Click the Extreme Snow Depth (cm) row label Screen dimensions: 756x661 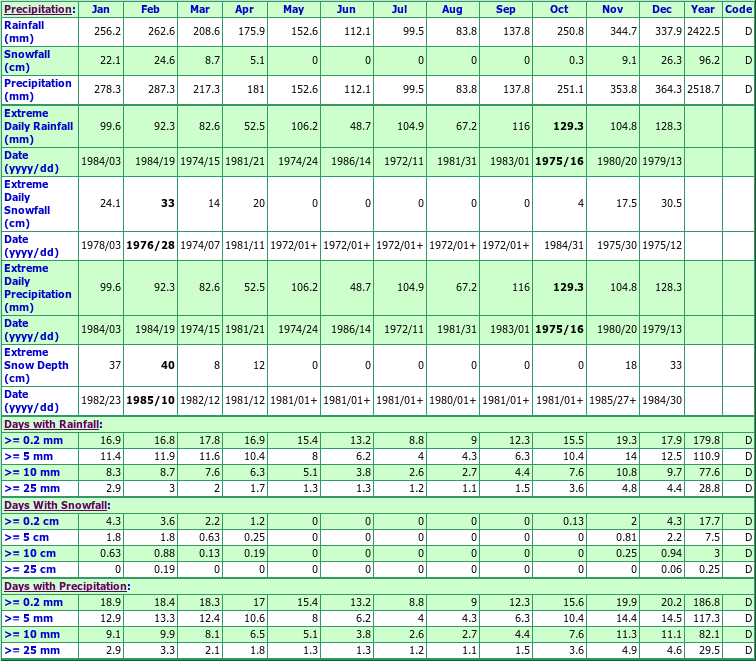(36, 365)
